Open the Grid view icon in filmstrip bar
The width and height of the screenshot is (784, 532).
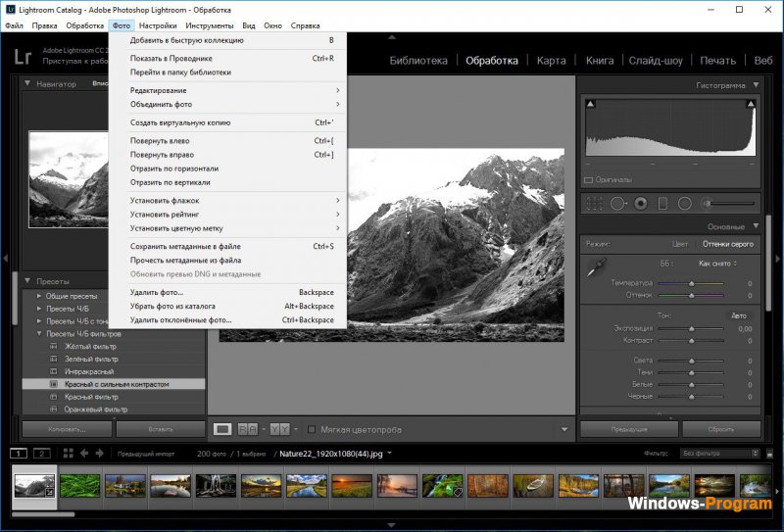click(x=68, y=454)
